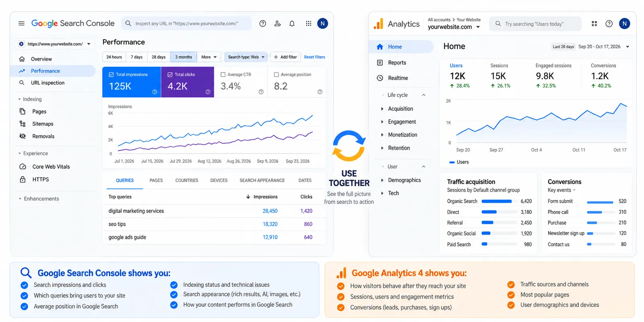Open the Search type: Web dropdown

pos(246,57)
